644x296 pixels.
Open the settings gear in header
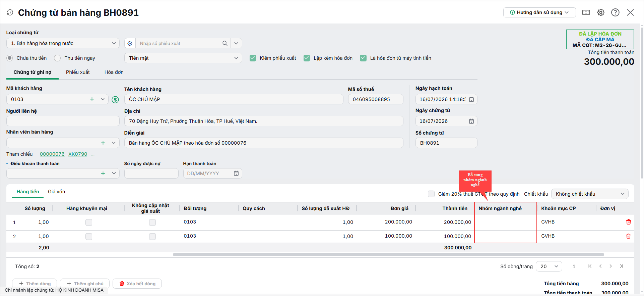click(x=601, y=12)
